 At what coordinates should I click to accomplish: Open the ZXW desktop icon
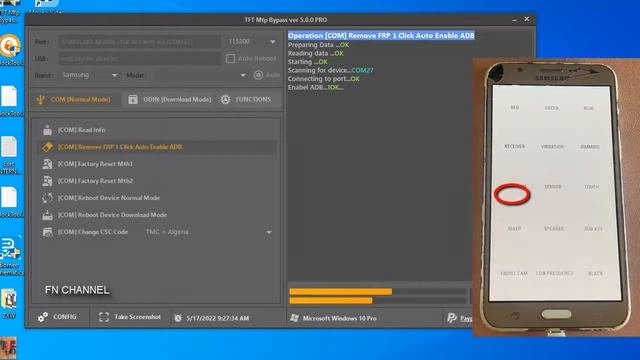(x=9, y=304)
